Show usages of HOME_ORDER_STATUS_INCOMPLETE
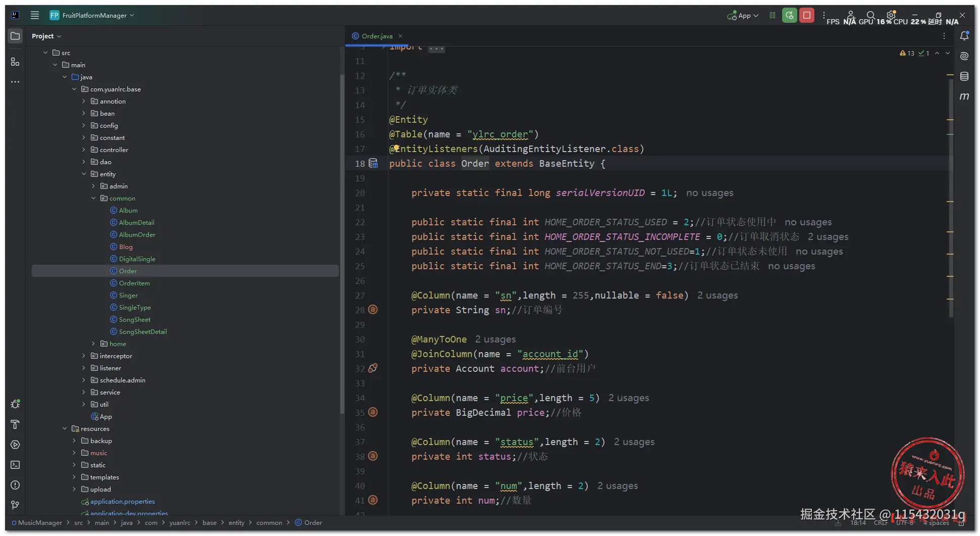Screen dimensions: 980x536 [x=828, y=236]
